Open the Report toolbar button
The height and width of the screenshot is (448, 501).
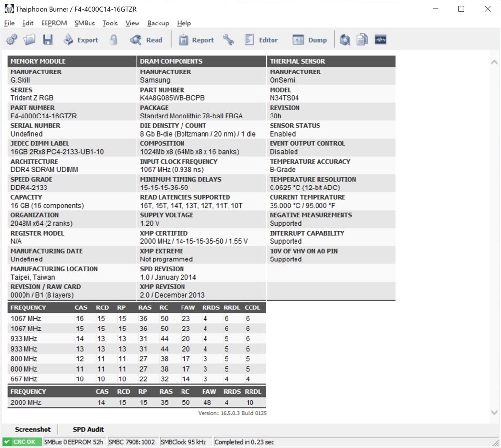(196, 40)
